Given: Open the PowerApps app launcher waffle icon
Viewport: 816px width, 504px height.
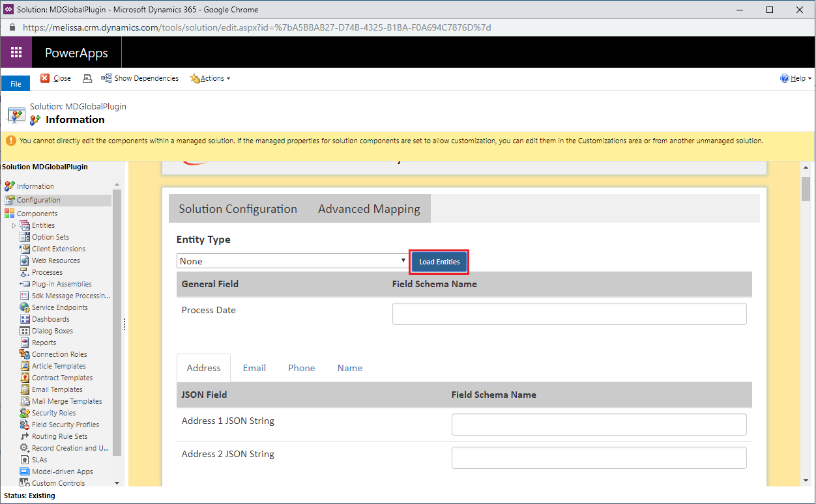Looking at the screenshot, I should click(16, 53).
